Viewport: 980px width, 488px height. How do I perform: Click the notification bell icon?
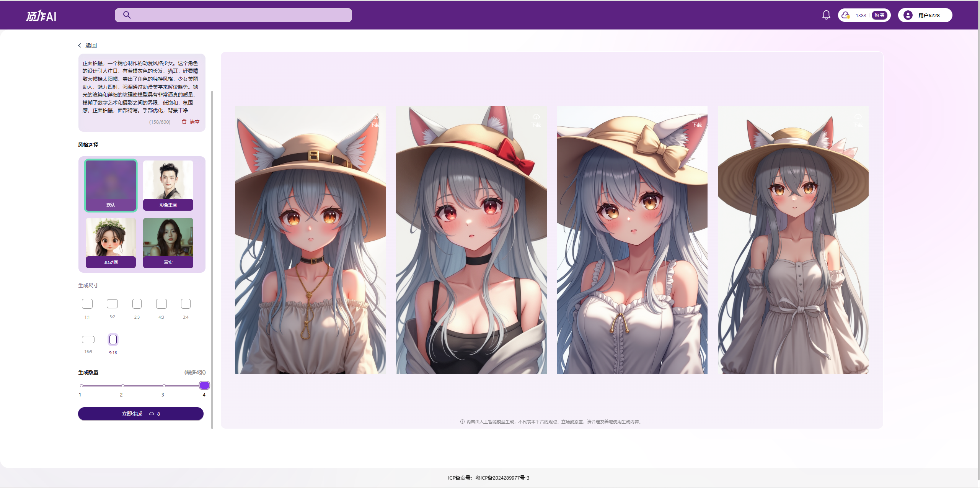(826, 15)
